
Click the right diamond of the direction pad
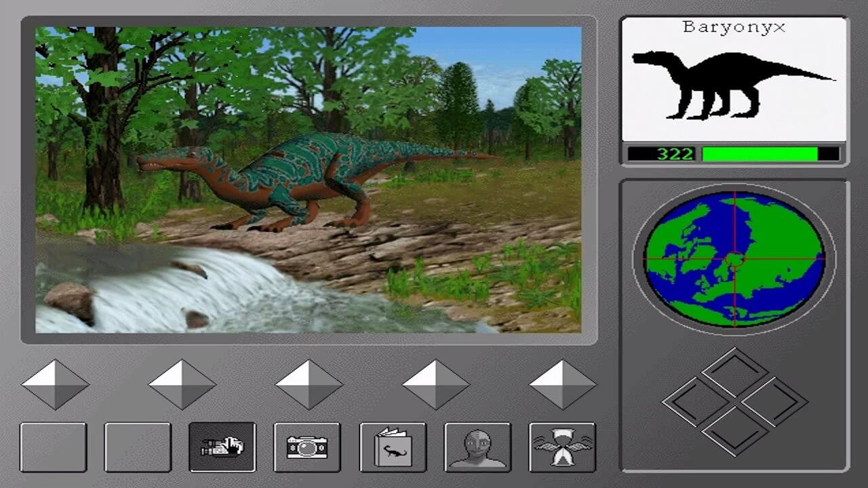774,401
